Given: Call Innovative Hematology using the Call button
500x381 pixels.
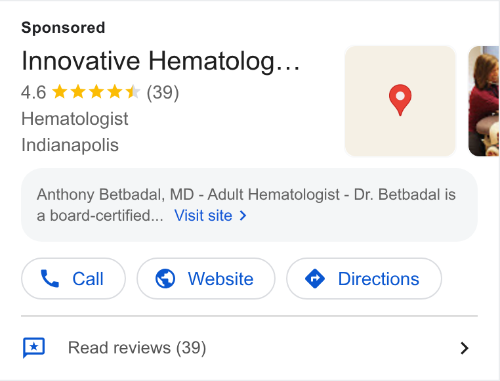Looking at the screenshot, I should (x=73, y=279).
